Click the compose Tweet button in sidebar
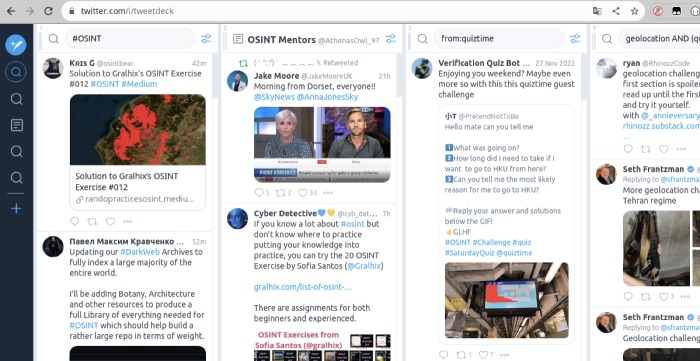 pyautogui.click(x=16, y=45)
